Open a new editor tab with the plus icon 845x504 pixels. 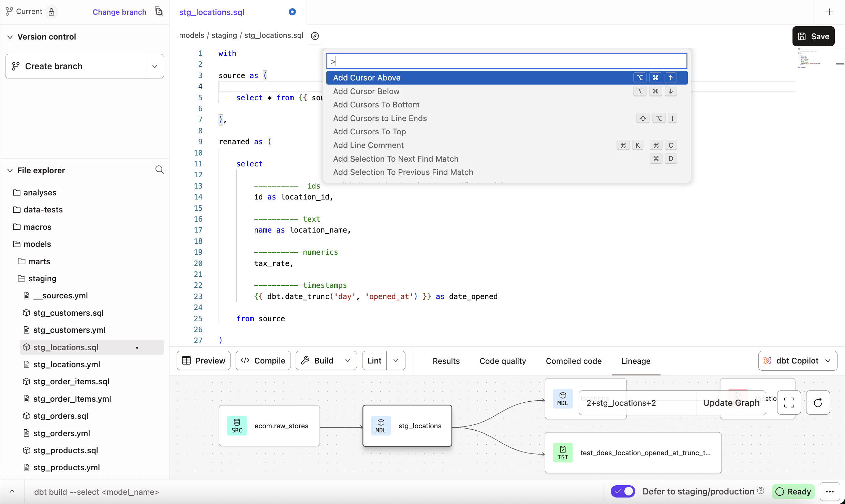829,12
